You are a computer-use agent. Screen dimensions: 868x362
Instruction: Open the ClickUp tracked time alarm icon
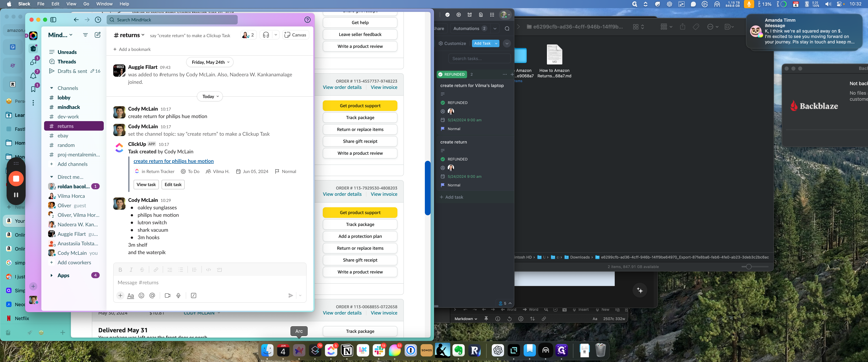pos(469,15)
